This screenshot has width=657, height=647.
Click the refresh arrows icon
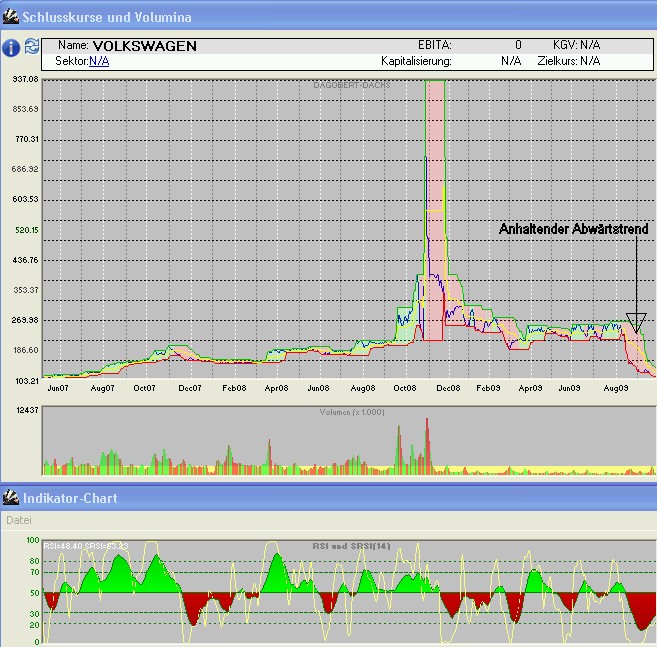[x=32, y=47]
